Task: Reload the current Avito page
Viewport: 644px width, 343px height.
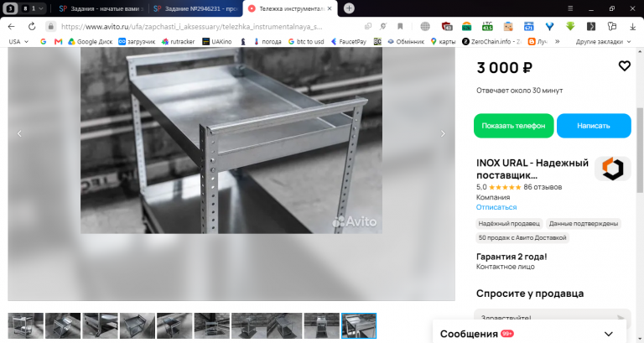Action: (32, 27)
